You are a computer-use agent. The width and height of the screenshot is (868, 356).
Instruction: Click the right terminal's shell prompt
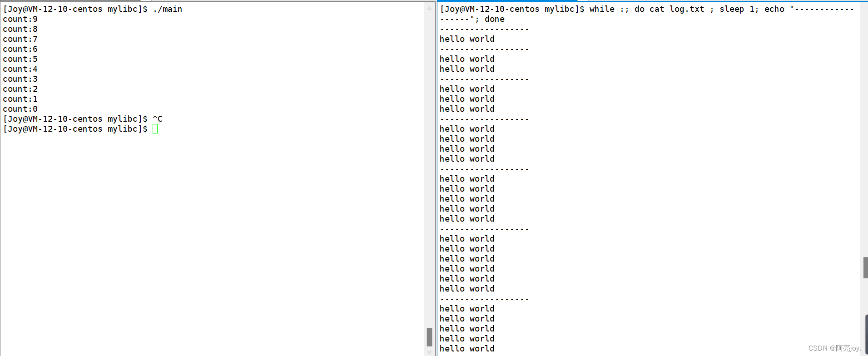pyautogui.click(x=512, y=9)
